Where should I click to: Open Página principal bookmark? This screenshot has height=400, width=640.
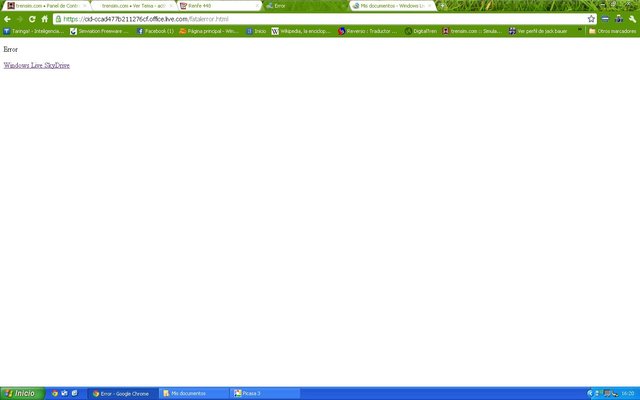pos(209,31)
